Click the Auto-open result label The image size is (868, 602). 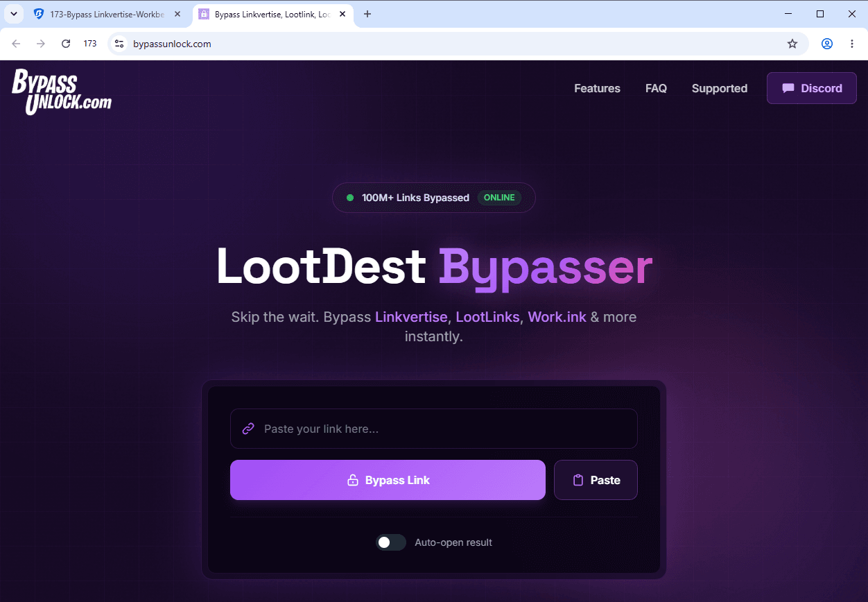[453, 542]
